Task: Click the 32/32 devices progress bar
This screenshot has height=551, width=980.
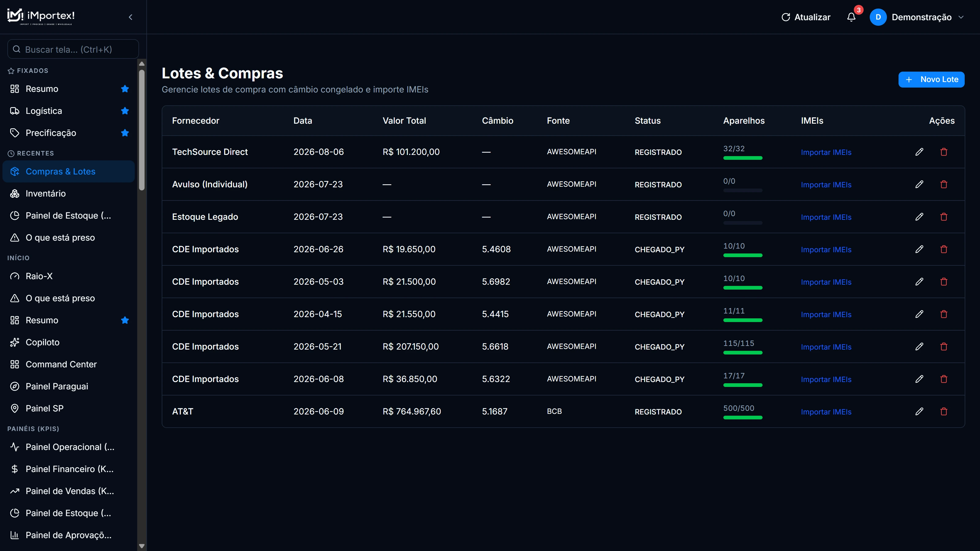Action: 743,158
